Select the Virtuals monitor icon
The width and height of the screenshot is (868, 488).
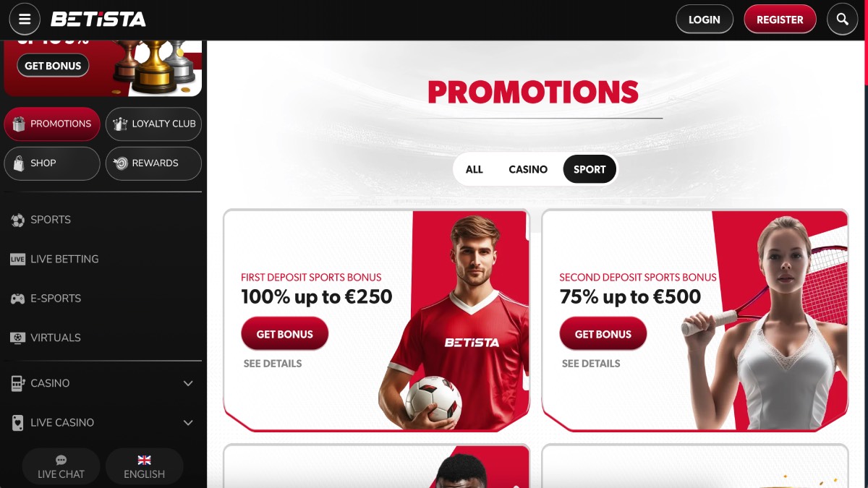point(17,338)
